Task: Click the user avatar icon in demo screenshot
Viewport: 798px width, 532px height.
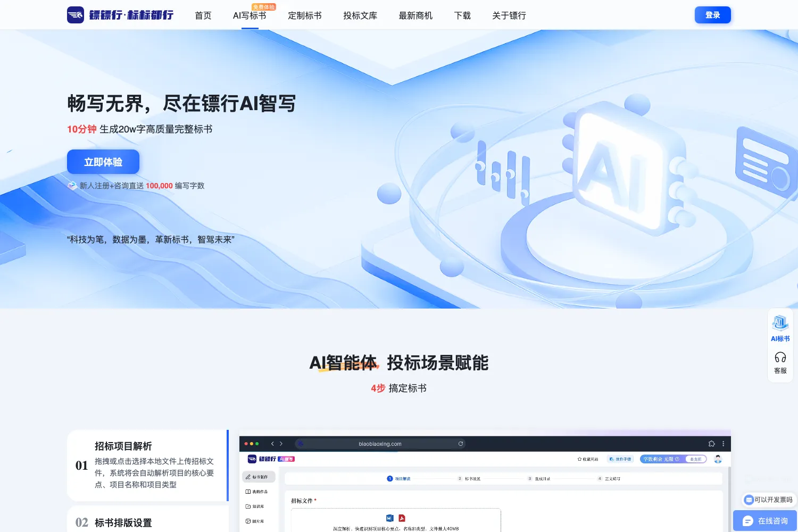Action: (x=718, y=459)
